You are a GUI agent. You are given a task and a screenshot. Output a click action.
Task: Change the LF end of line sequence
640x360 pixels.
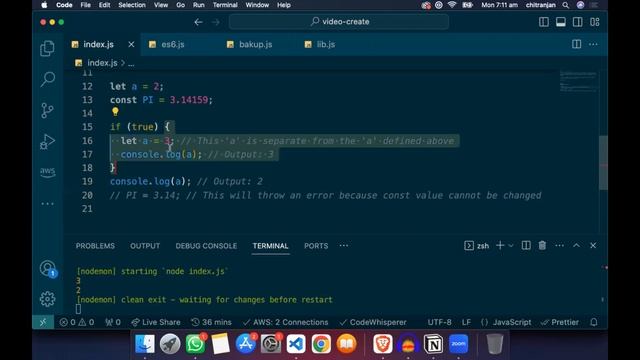[x=466, y=322]
